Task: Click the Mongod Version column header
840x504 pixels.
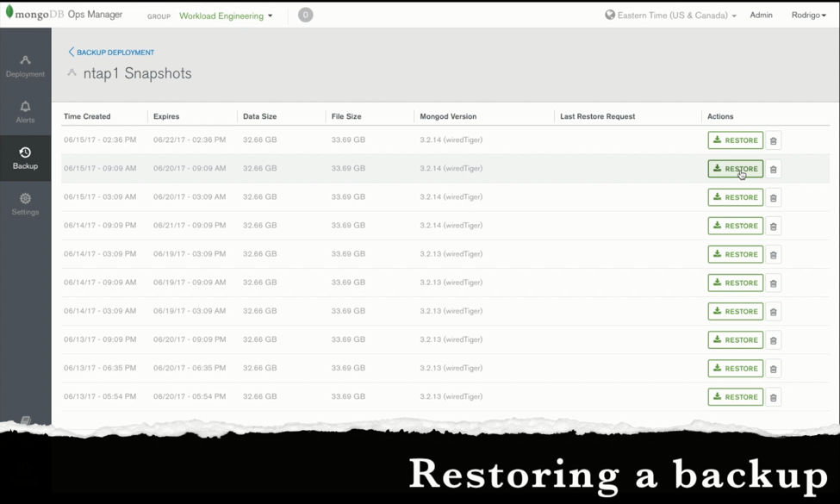Action: coord(448,116)
